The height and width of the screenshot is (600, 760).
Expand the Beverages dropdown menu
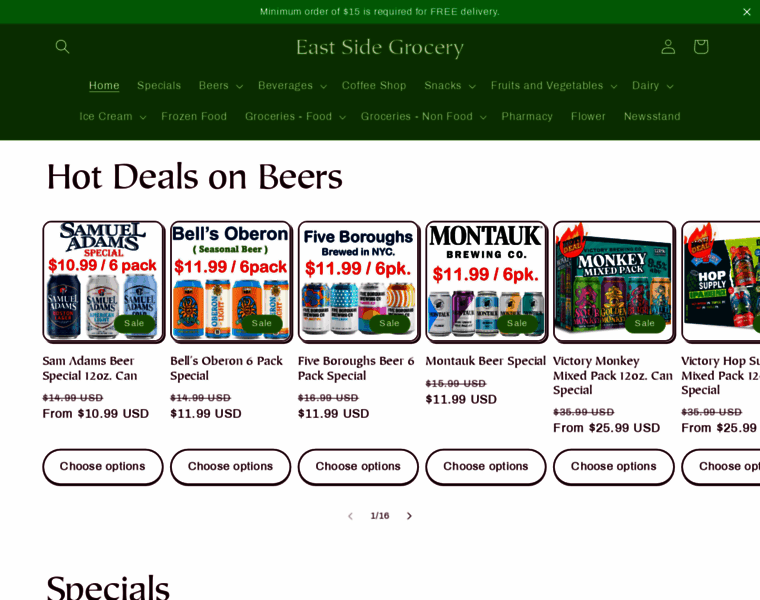(x=292, y=86)
